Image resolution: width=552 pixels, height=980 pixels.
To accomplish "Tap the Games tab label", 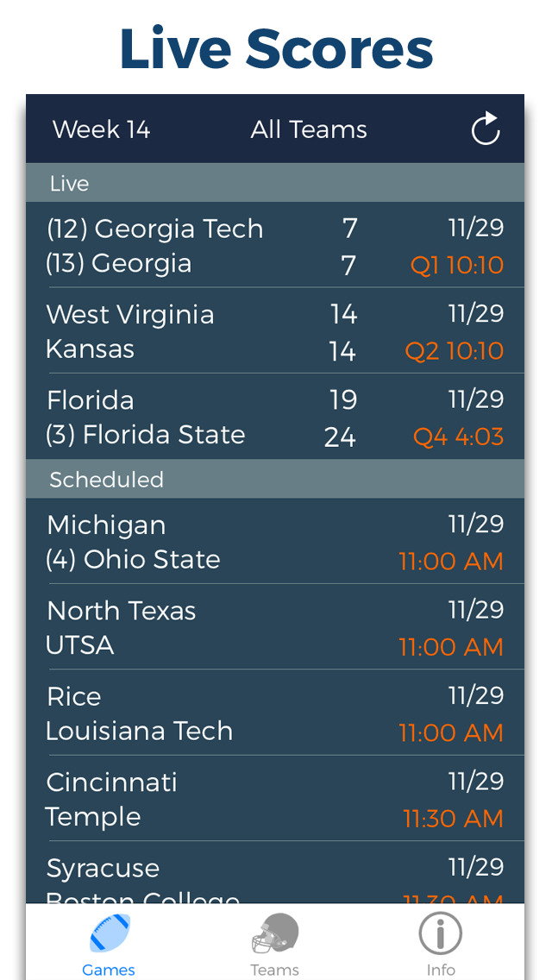I will (x=109, y=970).
